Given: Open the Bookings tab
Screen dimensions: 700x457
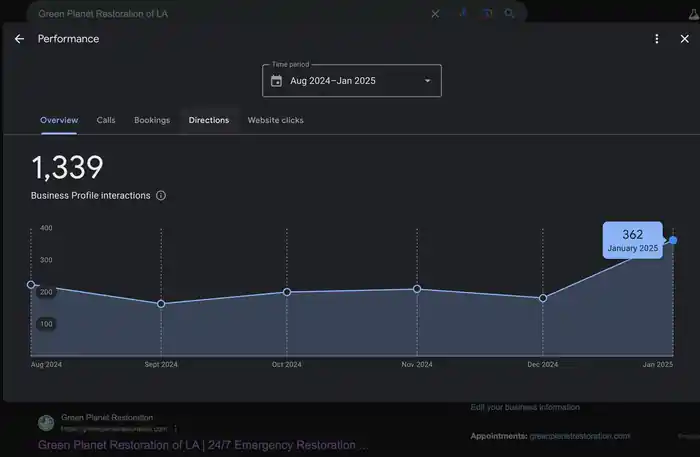Looking at the screenshot, I should (152, 120).
